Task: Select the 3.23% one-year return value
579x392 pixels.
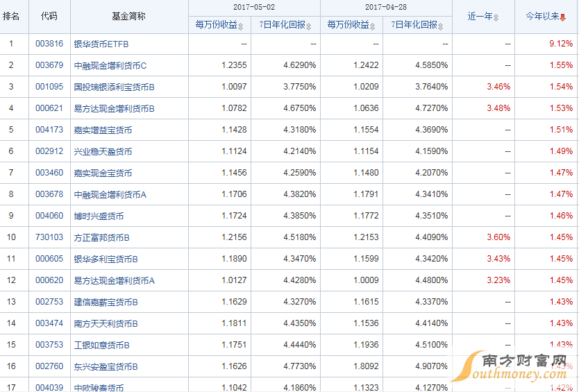Action: [498, 280]
